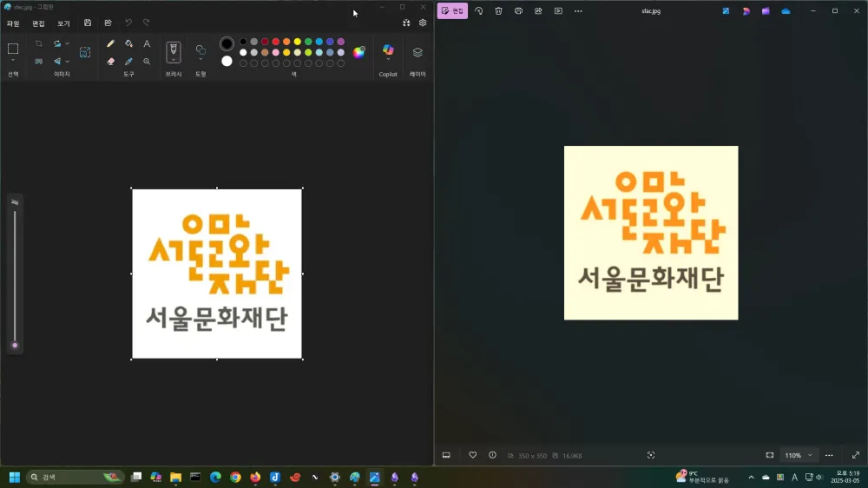Expand the Selection dropdown in Paint
This screenshot has height=488, width=868.
(13, 61)
